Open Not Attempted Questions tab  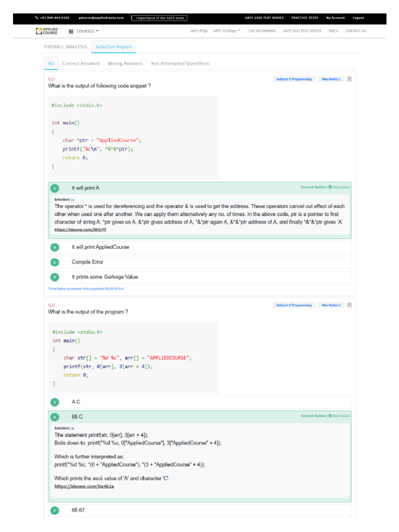click(180, 63)
